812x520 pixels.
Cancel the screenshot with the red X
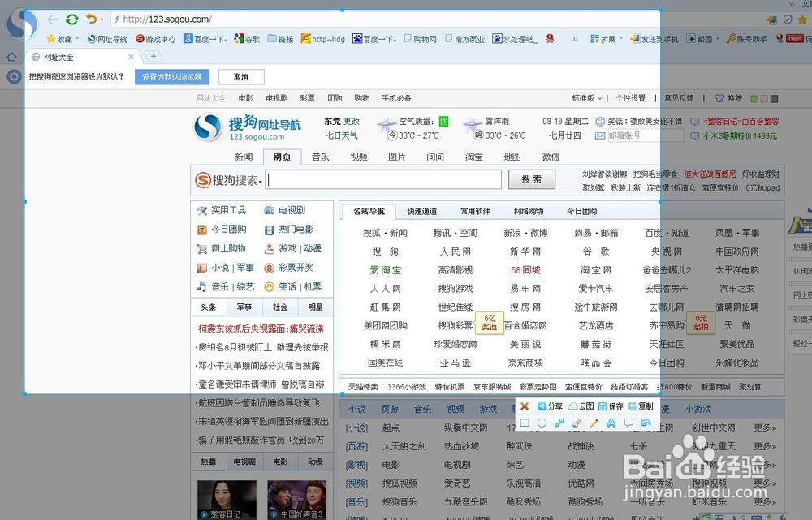coord(525,406)
